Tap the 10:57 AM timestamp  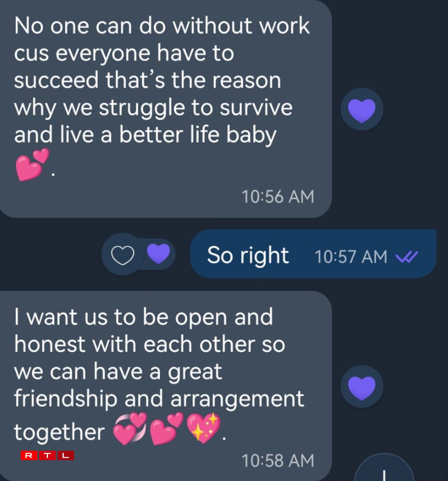pyautogui.click(x=351, y=257)
